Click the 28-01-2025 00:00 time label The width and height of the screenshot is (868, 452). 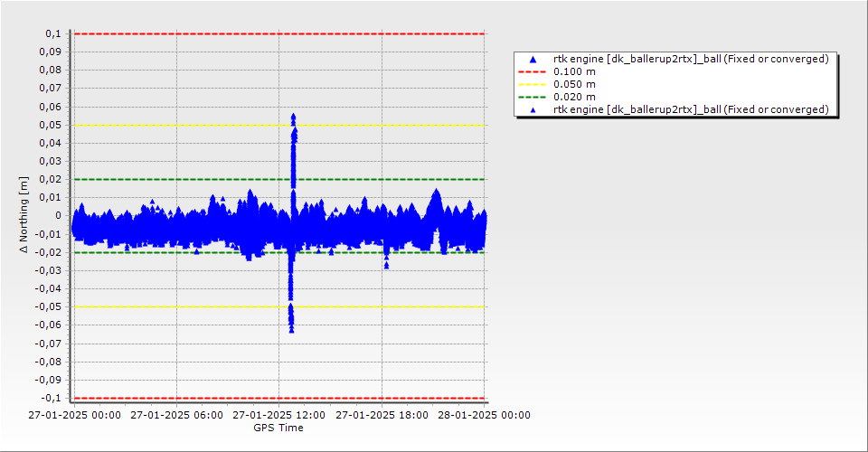(x=485, y=415)
